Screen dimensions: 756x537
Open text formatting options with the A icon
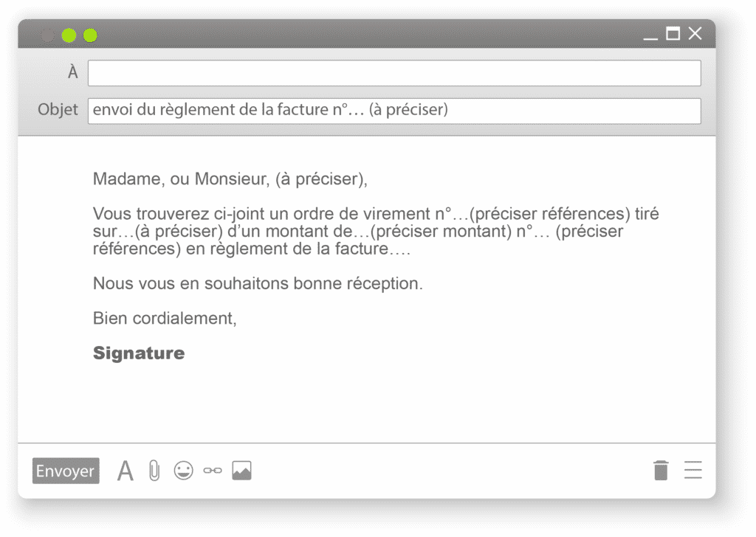(x=125, y=470)
